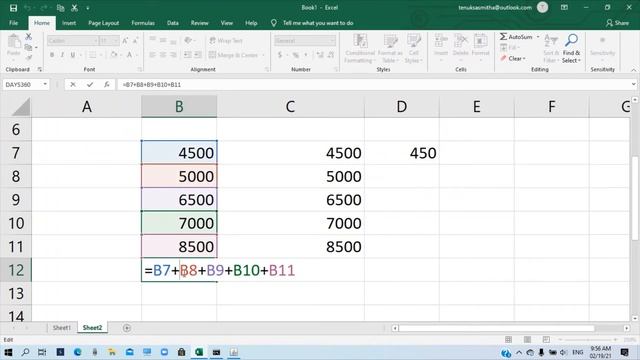Click the taskbar Search magnifier
Viewport: 640px width, 360px height.
point(25,352)
